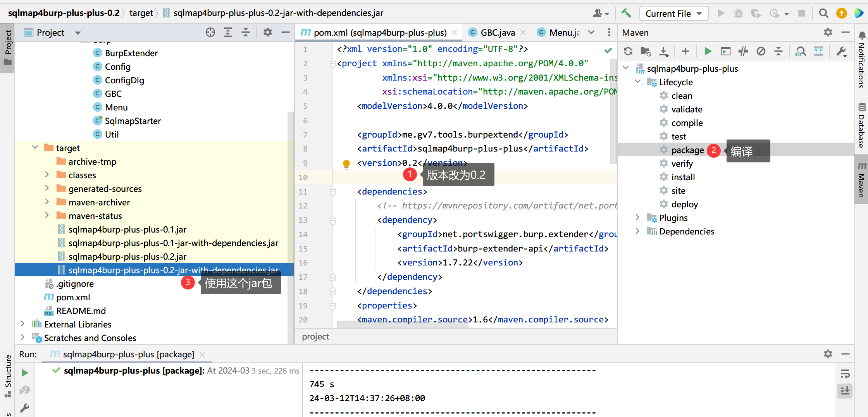Viewport: 868px width, 417px height.
Task: Select the Maven package lifecycle goal
Action: (687, 150)
